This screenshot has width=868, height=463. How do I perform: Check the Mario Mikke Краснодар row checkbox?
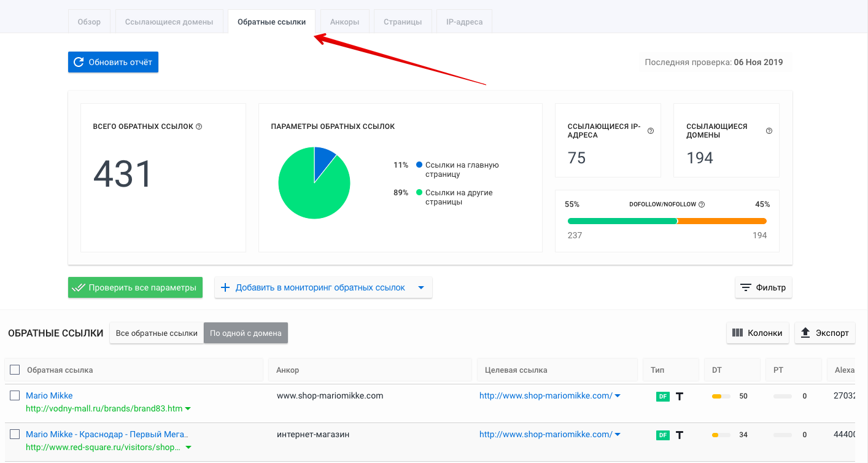(15, 434)
